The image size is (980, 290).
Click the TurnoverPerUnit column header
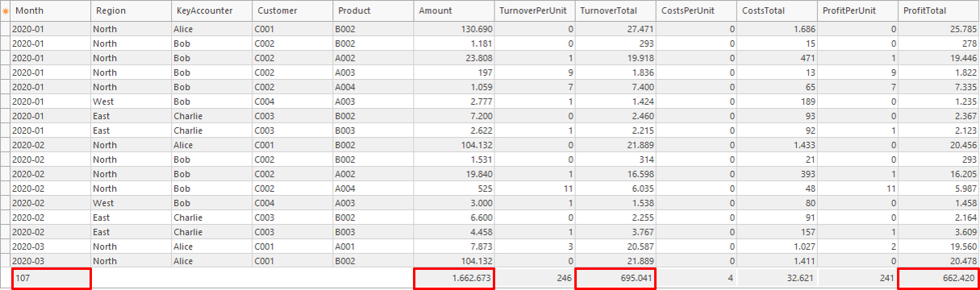click(534, 11)
